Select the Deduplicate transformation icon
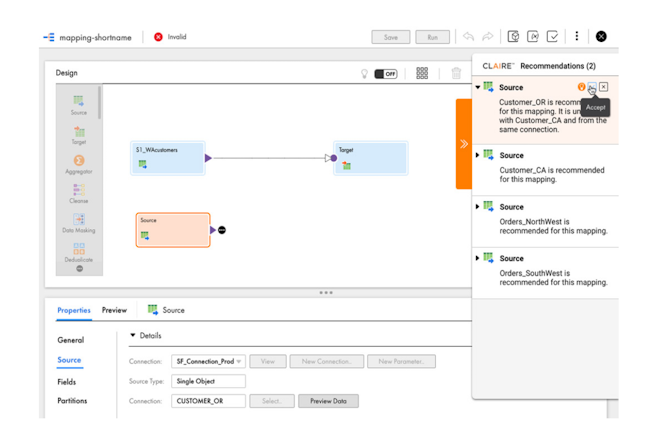This screenshot has height=433, width=650. [79, 249]
